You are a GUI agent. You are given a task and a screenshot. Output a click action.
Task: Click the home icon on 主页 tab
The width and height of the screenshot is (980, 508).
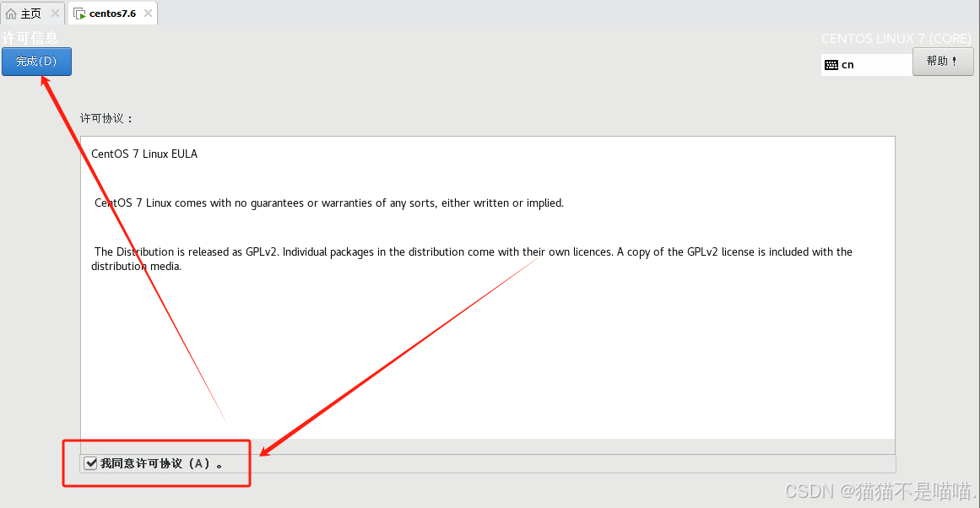click(11, 14)
